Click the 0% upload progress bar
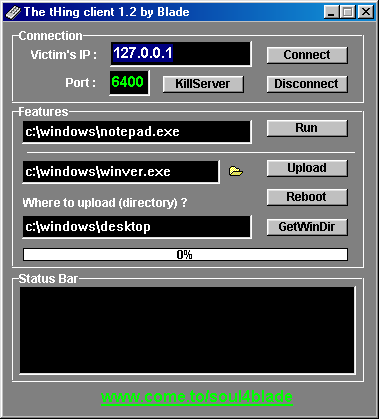Viewport: 379px width, 419px height. click(x=185, y=255)
